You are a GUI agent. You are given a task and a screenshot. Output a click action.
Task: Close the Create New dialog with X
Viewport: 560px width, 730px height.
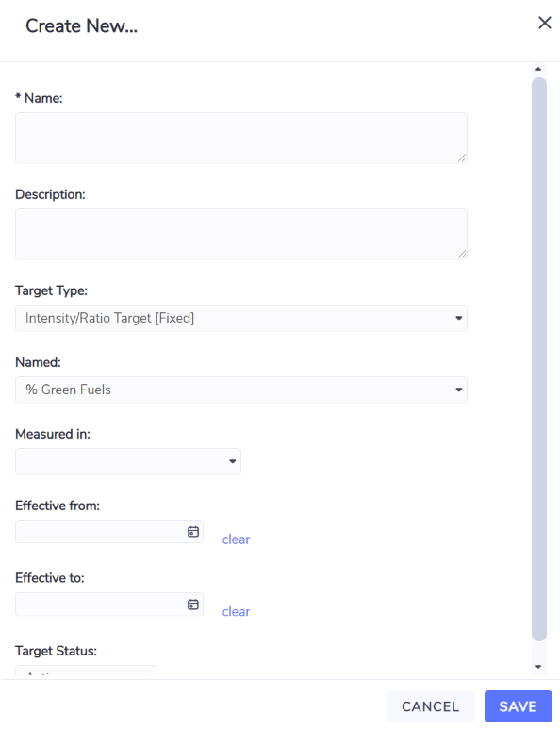point(545,23)
